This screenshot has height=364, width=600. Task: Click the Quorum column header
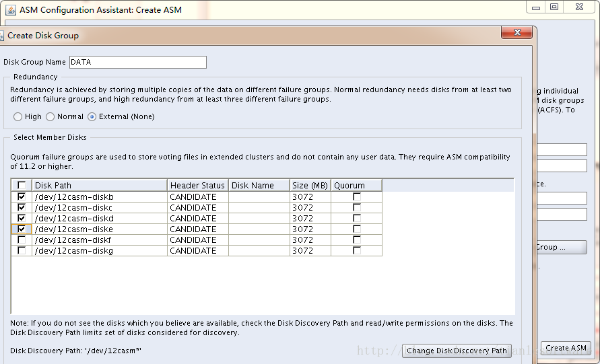[357, 186]
